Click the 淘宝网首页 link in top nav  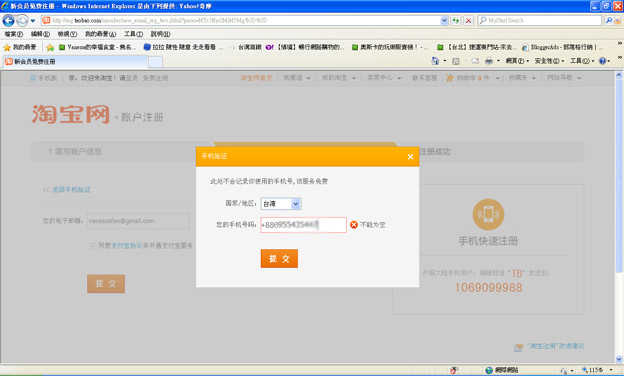click(x=256, y=78)
